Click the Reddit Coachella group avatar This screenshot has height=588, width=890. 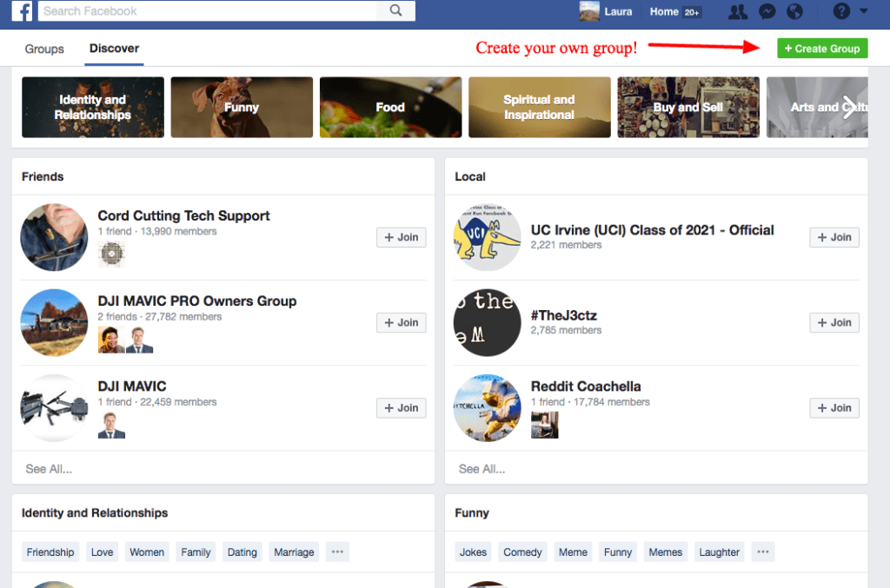(x=487, y=407)
